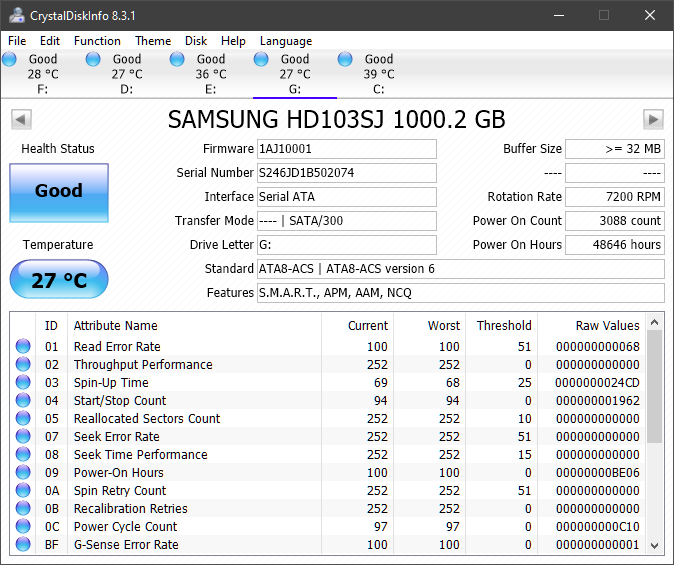
Task: Click the ID column header
Action: coord(51,325)
